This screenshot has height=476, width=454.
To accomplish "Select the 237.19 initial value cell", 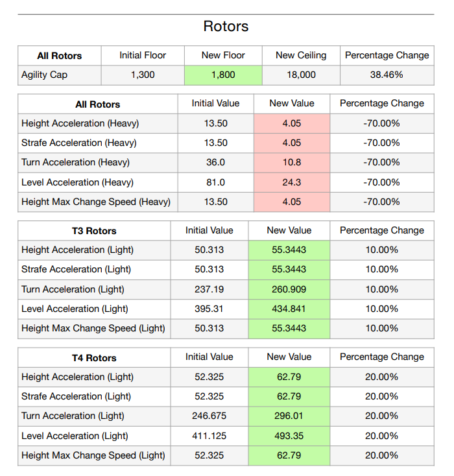I will (x=209, y=289).
